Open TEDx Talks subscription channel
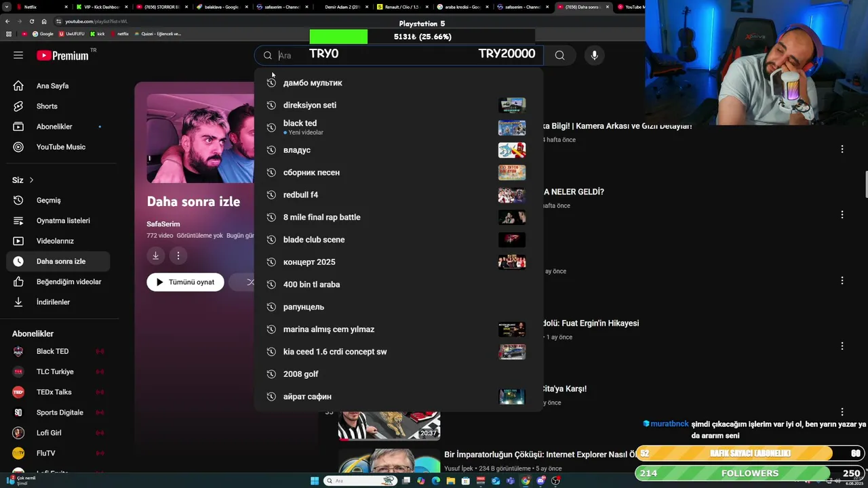 [x=58, y=392]
